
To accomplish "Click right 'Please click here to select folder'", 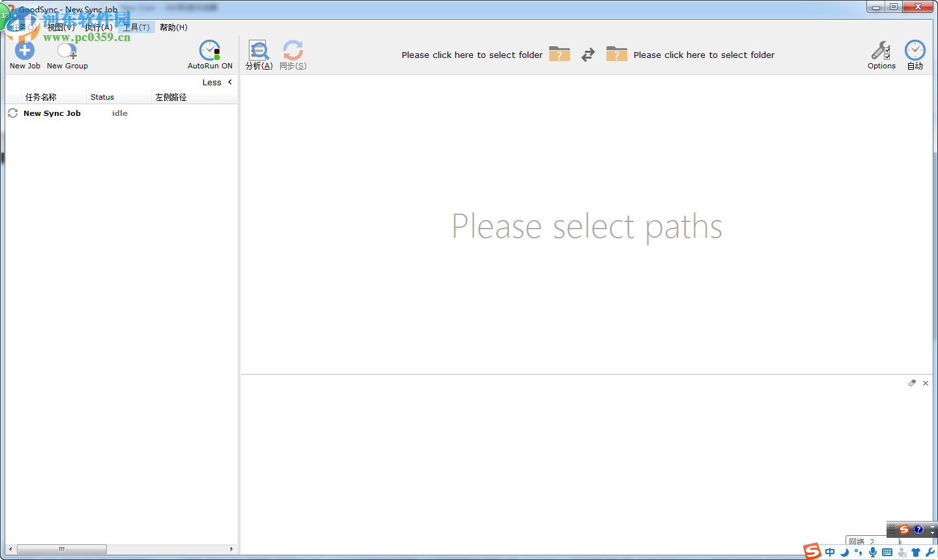I will pos(704,55).
